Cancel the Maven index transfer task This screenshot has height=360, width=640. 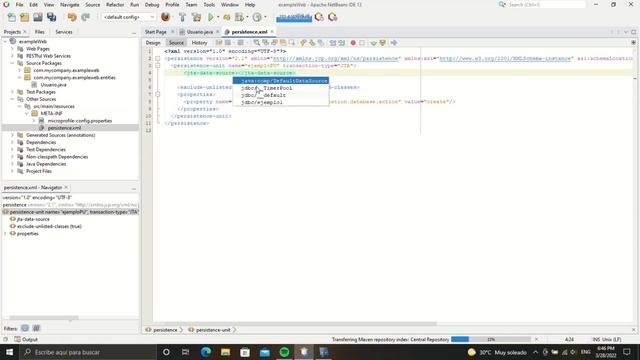(x=536, y=339)
